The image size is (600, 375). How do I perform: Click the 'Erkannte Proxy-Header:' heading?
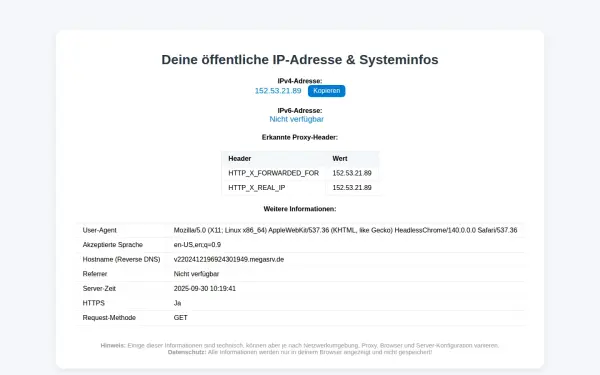click(300, 137)
